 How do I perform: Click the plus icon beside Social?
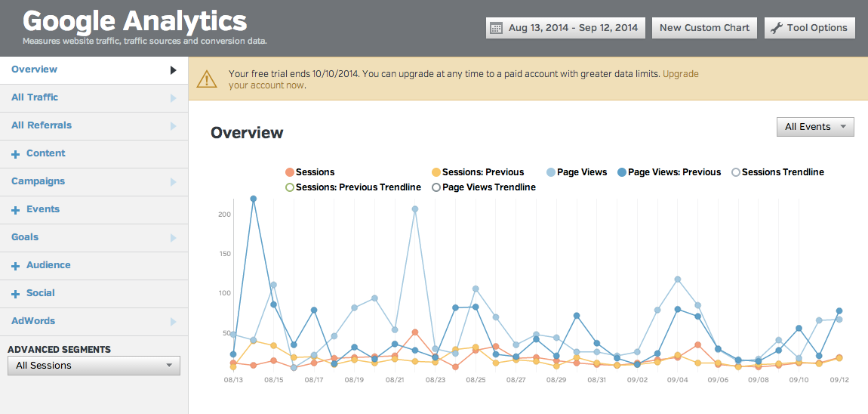(x=15, y=294)
